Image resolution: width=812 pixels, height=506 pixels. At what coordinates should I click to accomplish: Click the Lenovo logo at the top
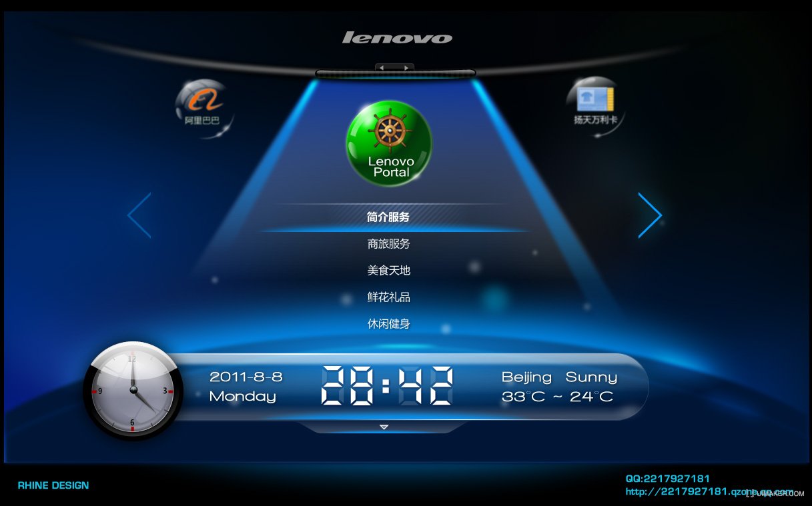point(397,38)
